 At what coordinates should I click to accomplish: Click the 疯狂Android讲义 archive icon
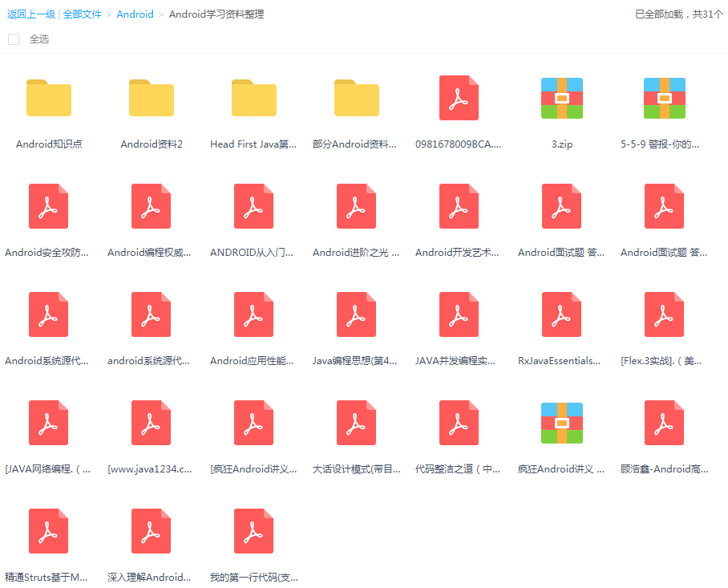click(561, 423)
